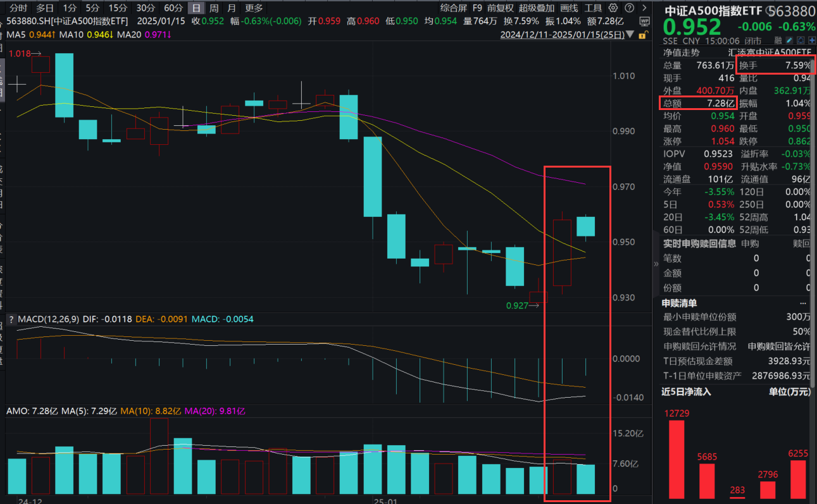The height and width of the screenshot is (504, 817).
Task: Click the 画线 drawing button
Action: 570,8
